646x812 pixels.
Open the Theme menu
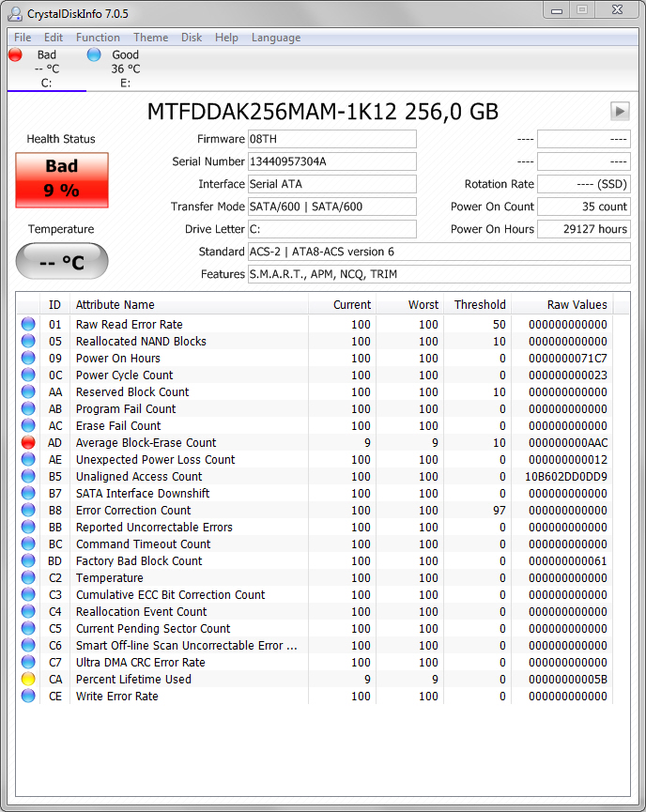point(151,38)
